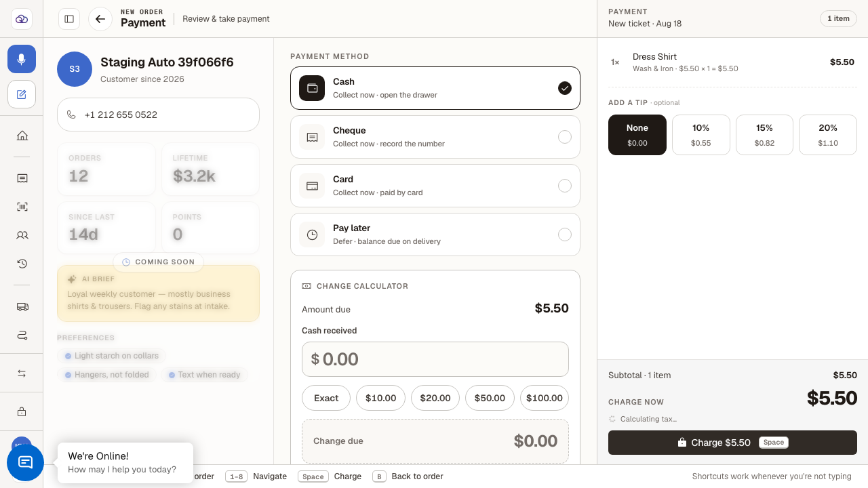868x488 pixels.
Task: Choose the 20% tip option
Action: (x=828, y=135)
